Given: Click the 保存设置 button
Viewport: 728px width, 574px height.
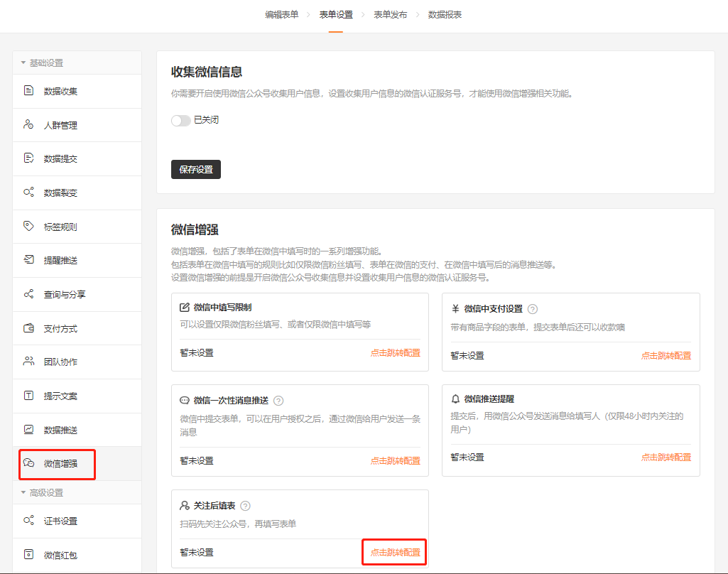Looking at the screenshot, I should click(x=196, y=170).
